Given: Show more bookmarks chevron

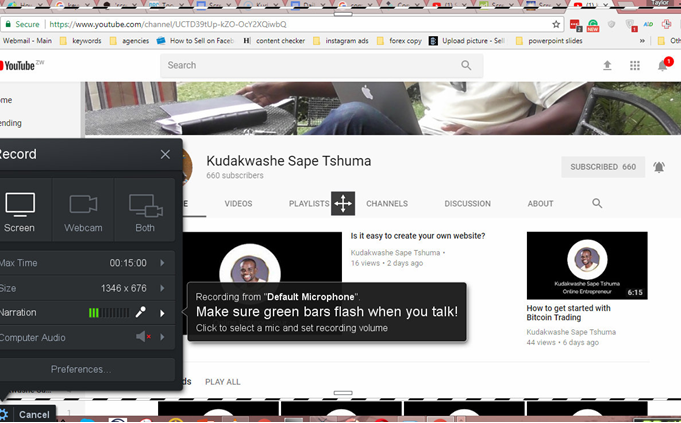Looking at the screenshot, I should click(x=642, y=41).
